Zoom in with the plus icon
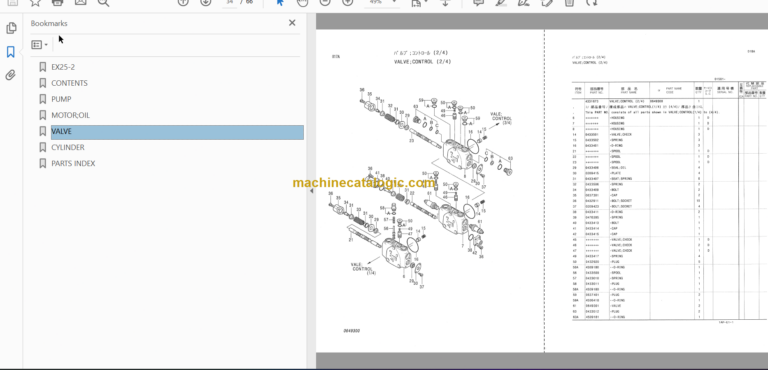 tap(347, 2)
